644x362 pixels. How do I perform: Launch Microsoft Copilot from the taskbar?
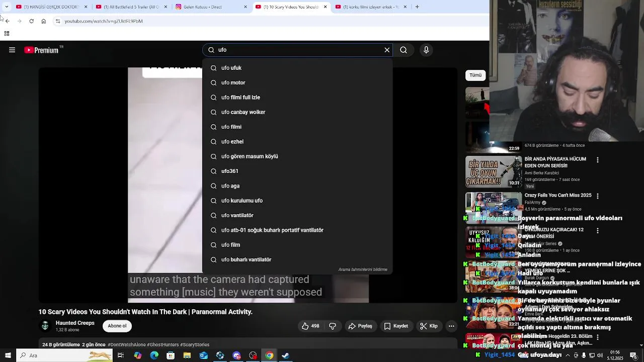(137, 355)
